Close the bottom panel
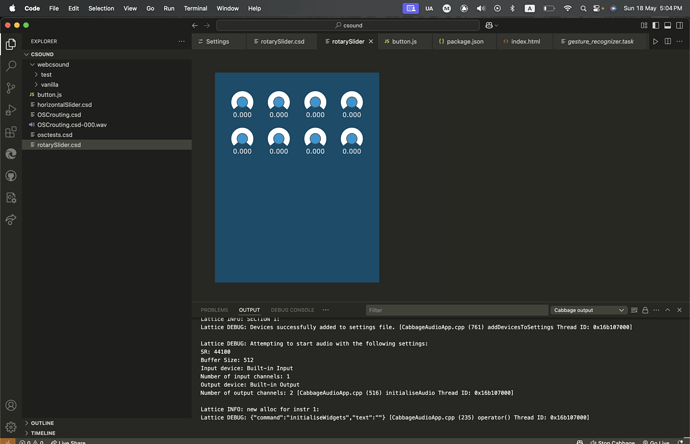Image resolution: width=690 pixels, height=444 pixels. tap(679, 310)
